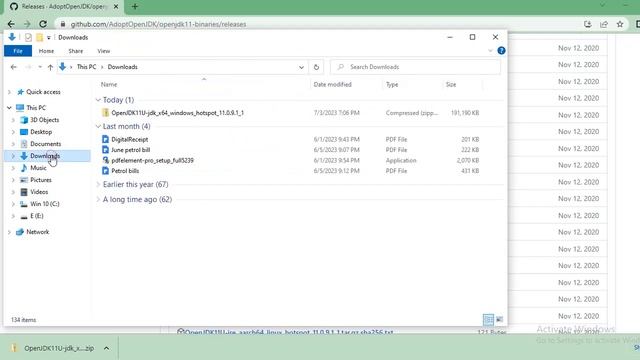
Task: Click the zip icon of OpenJDK11U file
Action: [105, 113]
